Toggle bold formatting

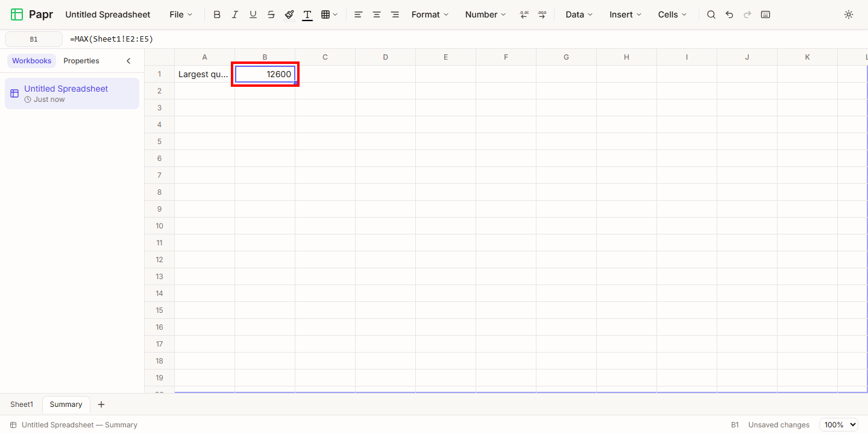[217, 14]
